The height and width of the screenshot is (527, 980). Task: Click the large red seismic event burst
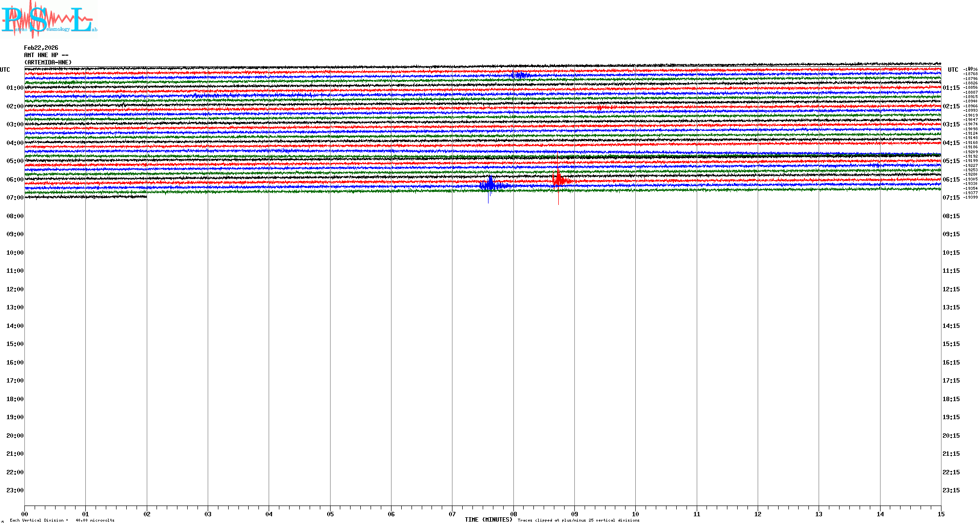pyautogui.click(x=559, y=180)
